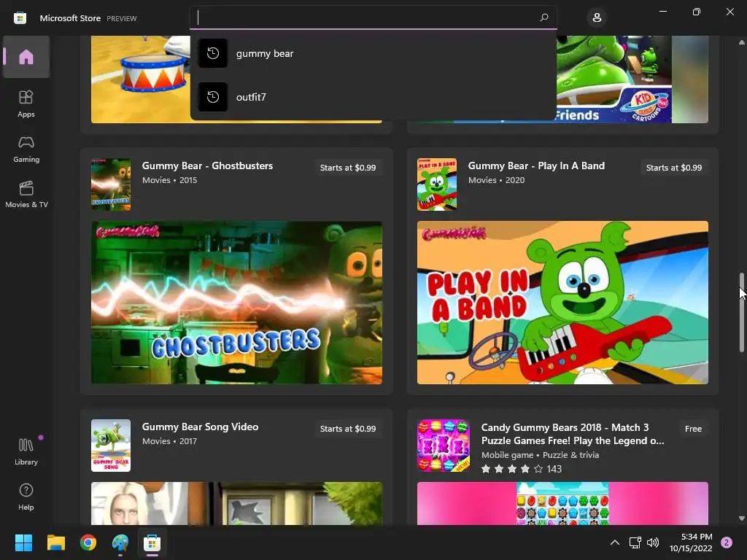The height and width of the screenshot is (560, 747).
Task: Click Starts at $0.99 for Play In A Band
Action: (673, 168)
